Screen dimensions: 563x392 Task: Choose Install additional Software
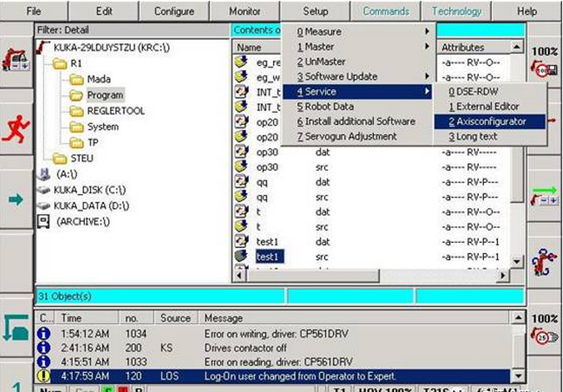pyautogui.click(x=359, y=122)
